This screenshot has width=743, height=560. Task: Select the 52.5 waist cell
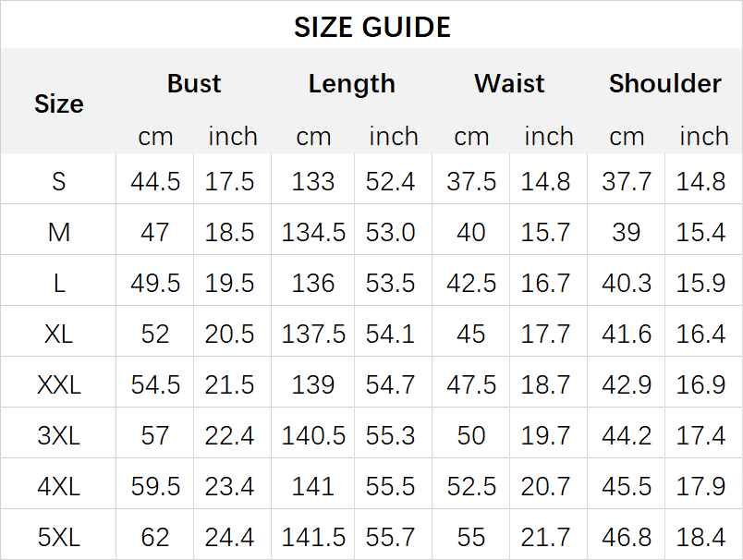coord(471,486)
